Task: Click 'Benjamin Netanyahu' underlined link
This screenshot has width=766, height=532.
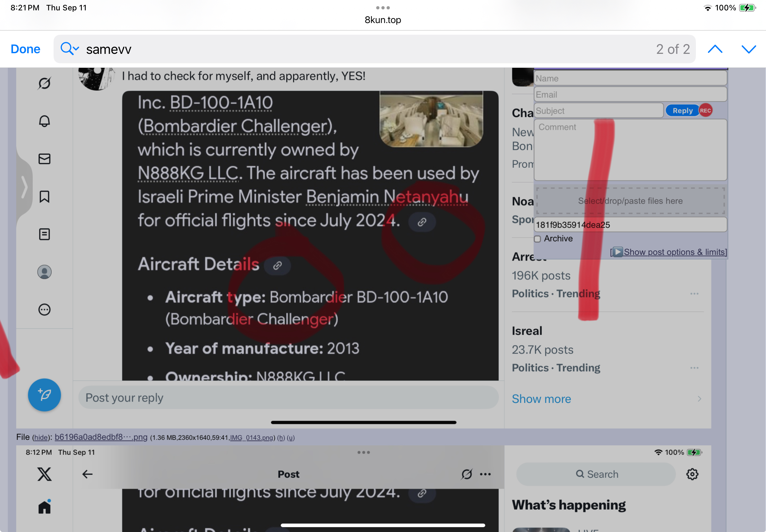Action: point(387,197)
